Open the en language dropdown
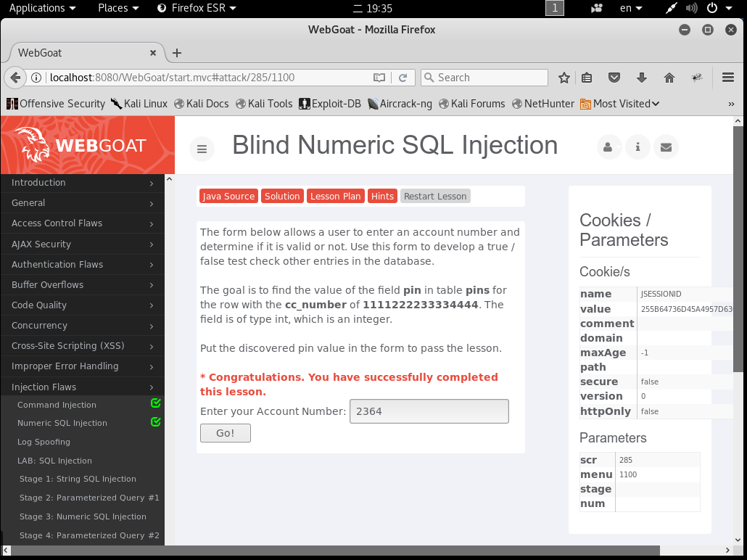The image size is (747, 560). (x=631, y=8)
